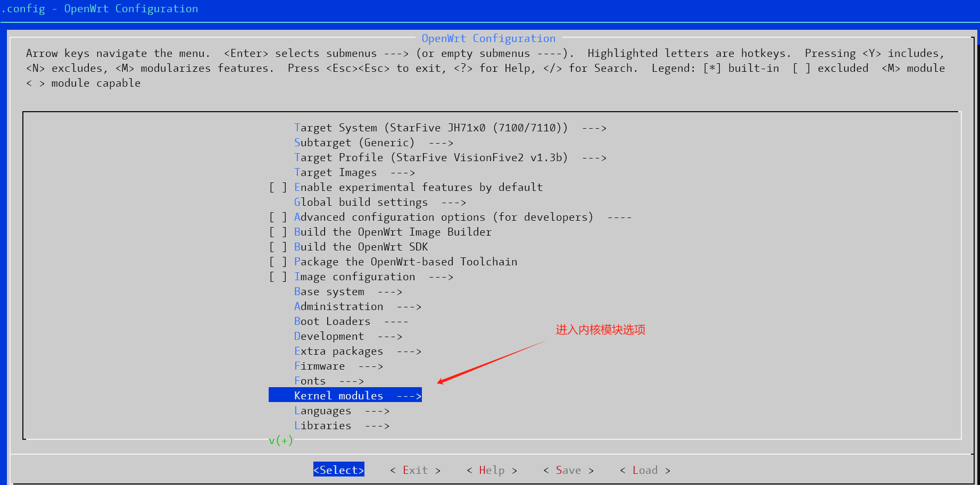The width and height of the screenshot is (980, 485).
Task: Expand Extra packages submenu entry
Action: click(x=358, y=351)
